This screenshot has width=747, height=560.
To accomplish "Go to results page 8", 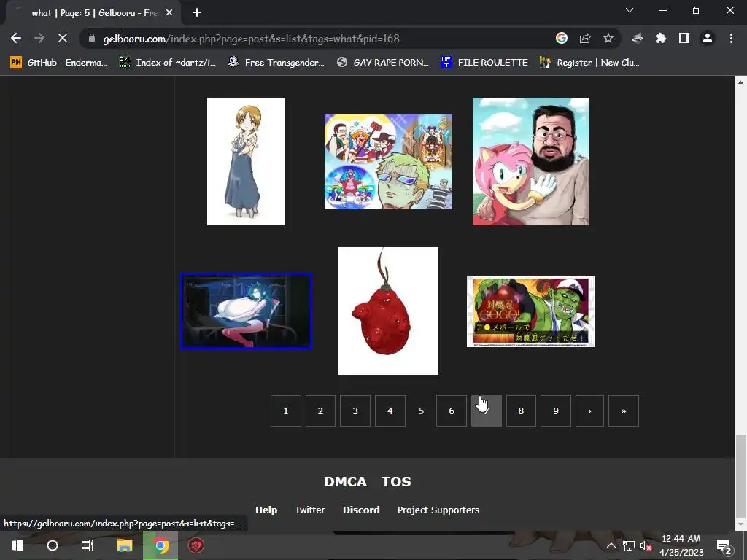I will (521, 411).
